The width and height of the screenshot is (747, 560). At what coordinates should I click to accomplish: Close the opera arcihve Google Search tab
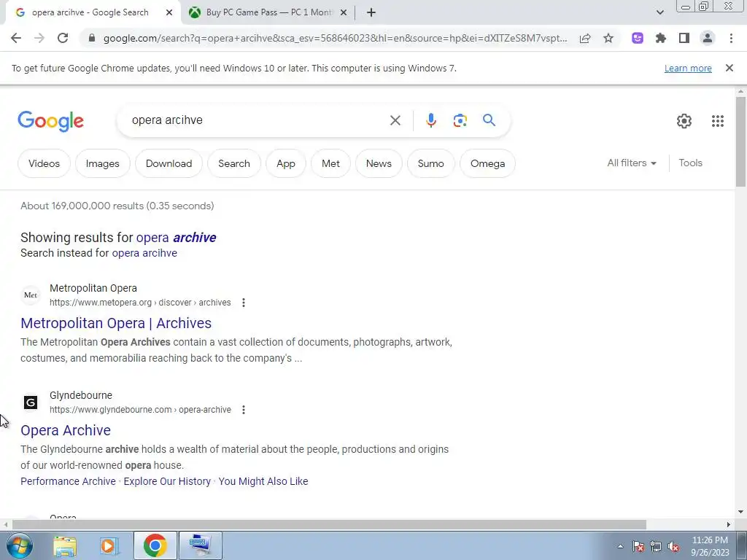(x=169, y=13)
